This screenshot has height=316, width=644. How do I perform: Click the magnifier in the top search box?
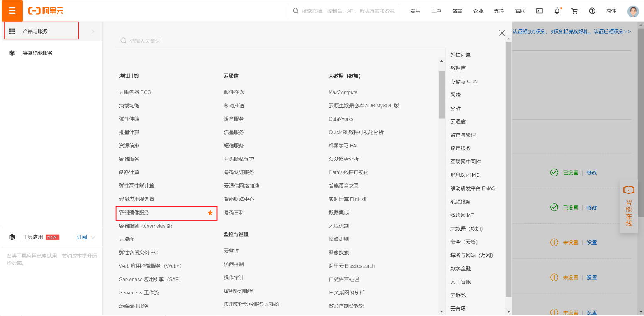296,11
